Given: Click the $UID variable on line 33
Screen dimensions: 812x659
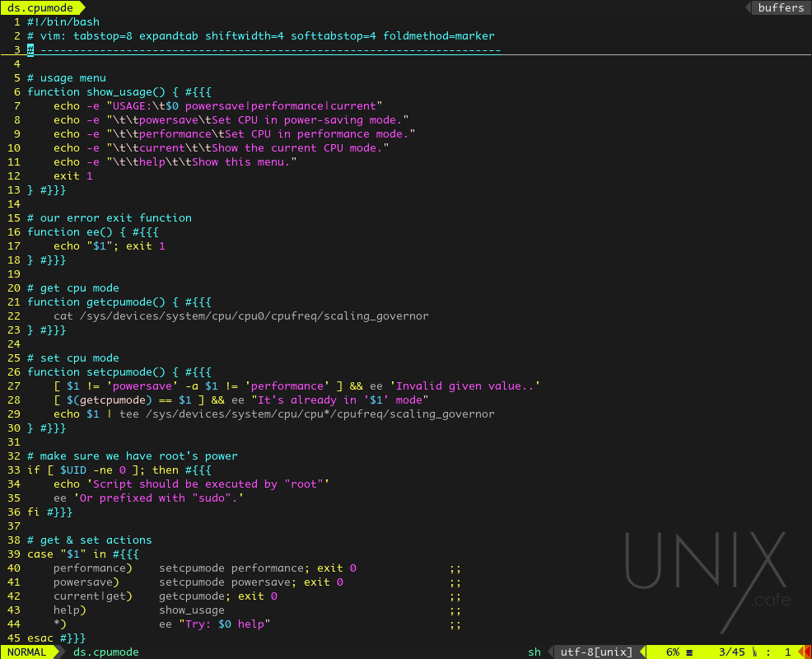Looking at the screenshot, I should (73, 470).
